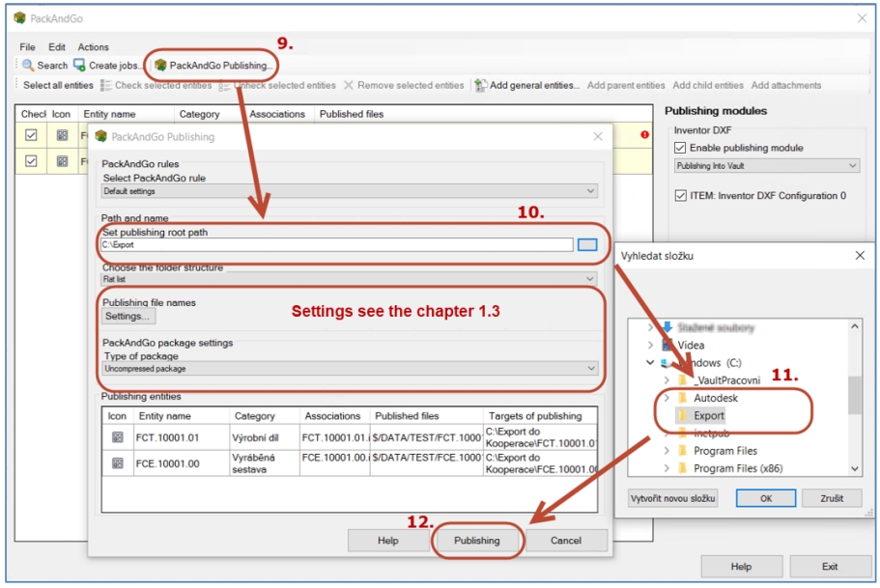Click Remove selected entities icon
880x588 pixels.
point(349,86)
